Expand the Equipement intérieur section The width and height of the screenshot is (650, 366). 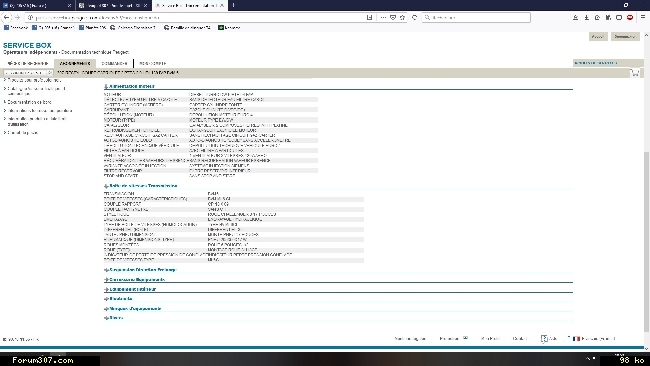click(130, 289)
